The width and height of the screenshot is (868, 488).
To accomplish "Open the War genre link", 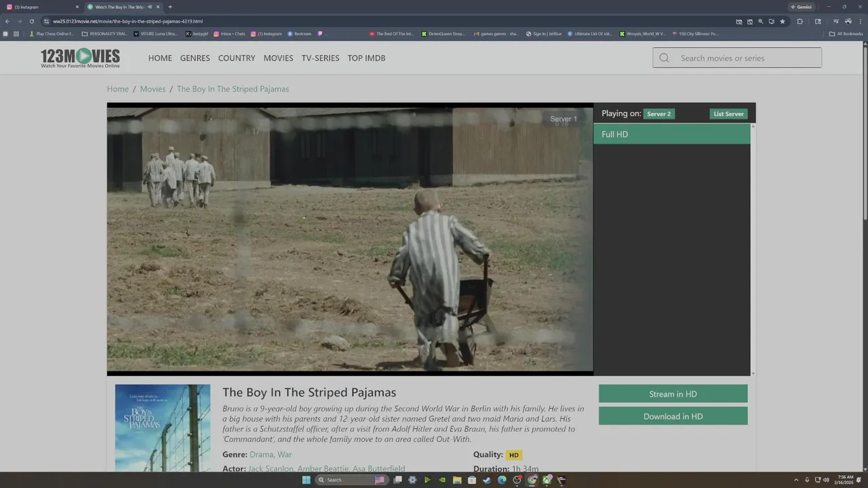I will [285, 454].
